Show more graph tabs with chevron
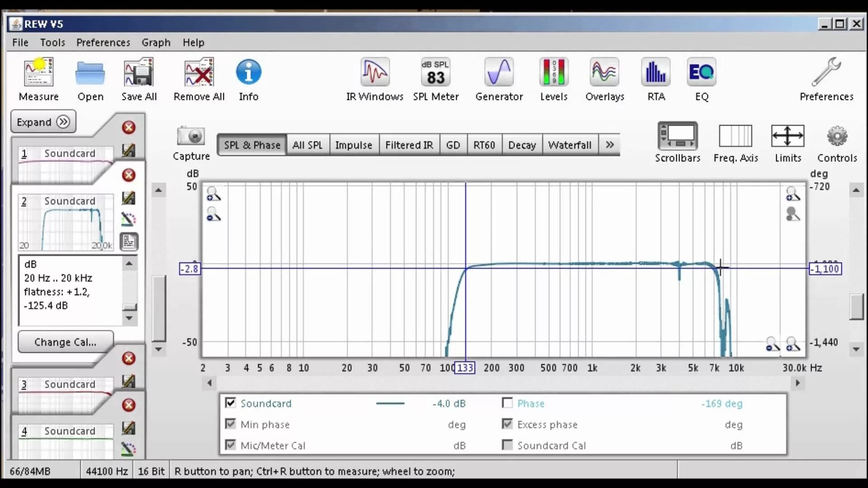The height and width of the screenshot is (488, 868). (609, 145)
